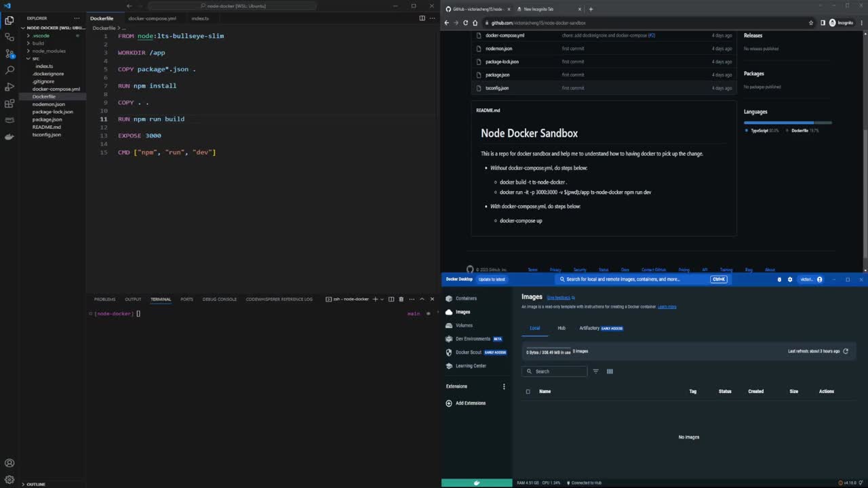The width and height of the screenshot is (868, 488).
Task: Split the editor to the right
Action: (422, 18)
